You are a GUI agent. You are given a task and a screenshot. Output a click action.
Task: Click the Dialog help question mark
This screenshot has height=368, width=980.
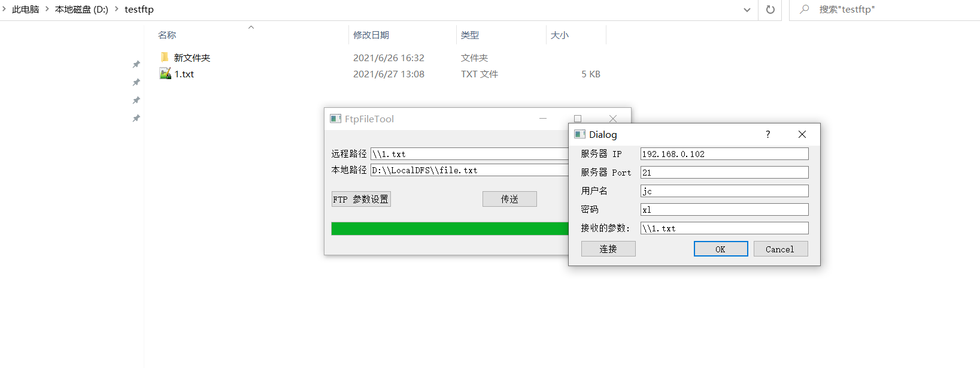(x=767, y=134)
